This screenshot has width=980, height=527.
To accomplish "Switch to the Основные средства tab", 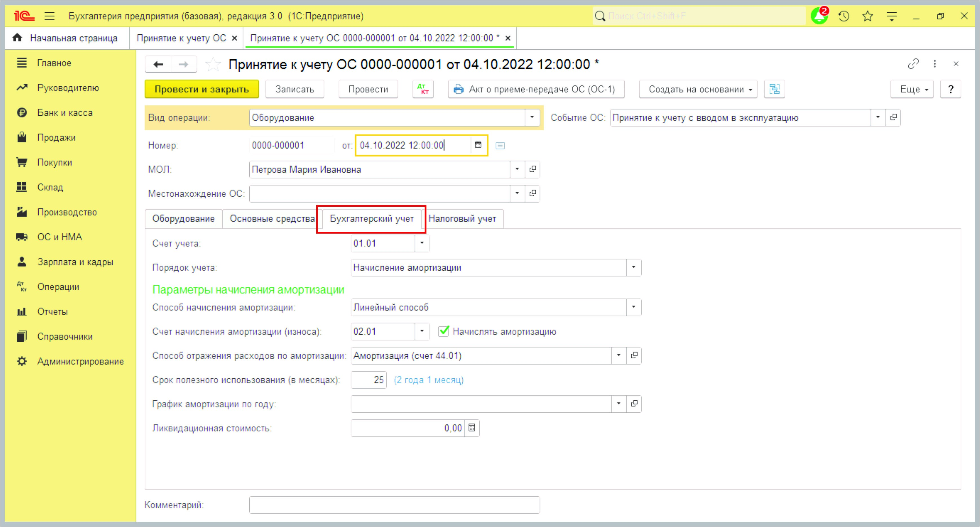I will point(272,219).
